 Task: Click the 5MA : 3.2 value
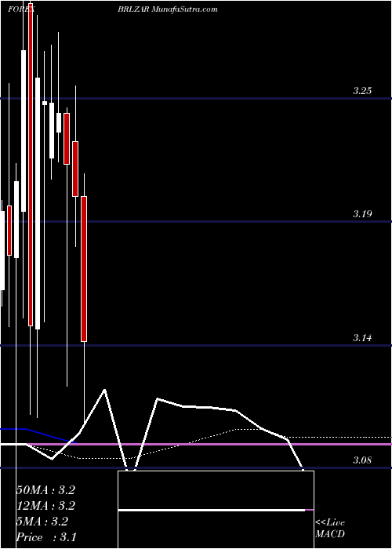click(x=42, y=522)
